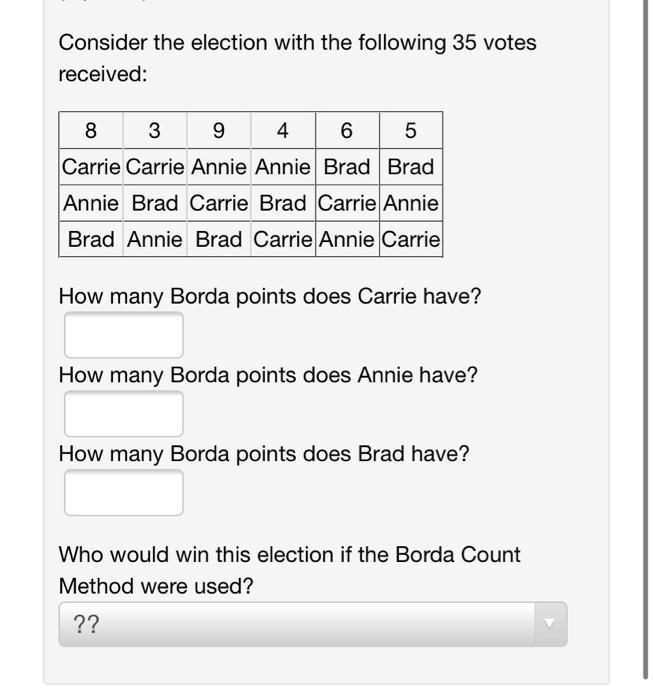Click the dropdown arrow on winner selector
653x700 pixels.
pyautogui.click(x=550, y=624)
